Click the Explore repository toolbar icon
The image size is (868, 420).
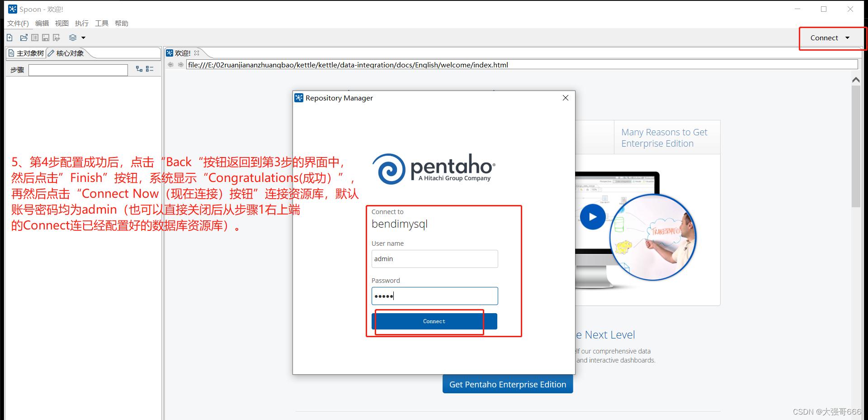pyautogui.click(x=35, y=38)
